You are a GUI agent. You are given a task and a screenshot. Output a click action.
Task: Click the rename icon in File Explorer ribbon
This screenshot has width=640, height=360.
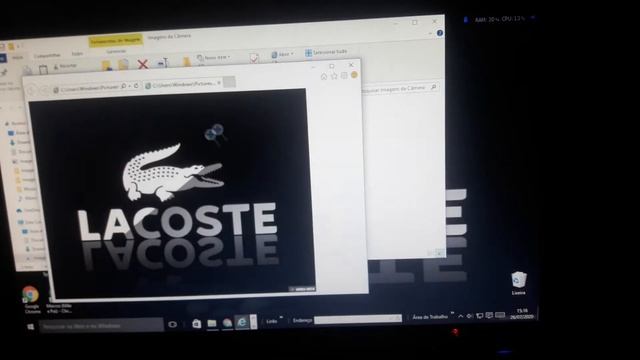point(163,62)
